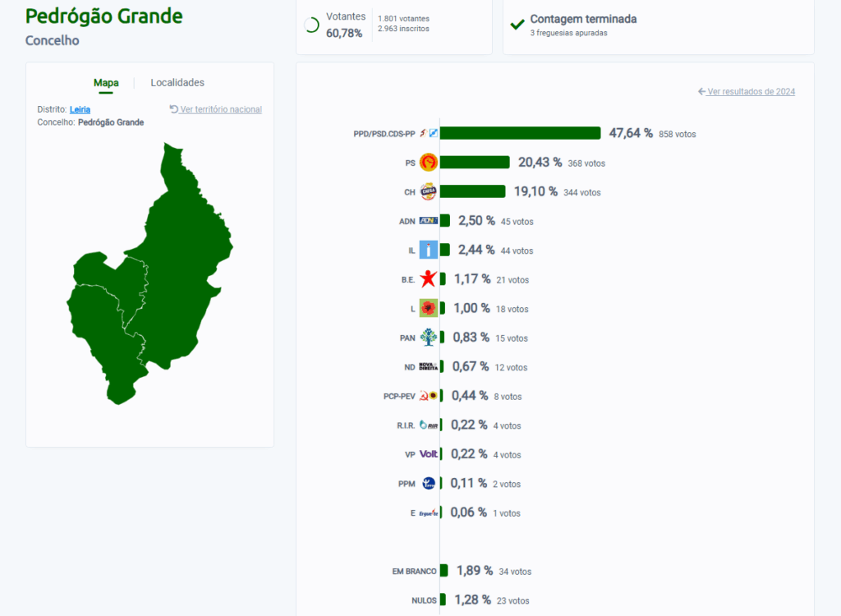Screen dimensions: 841x616
Task: Click the PAN tree logo
Action: (x=428, y=338)
